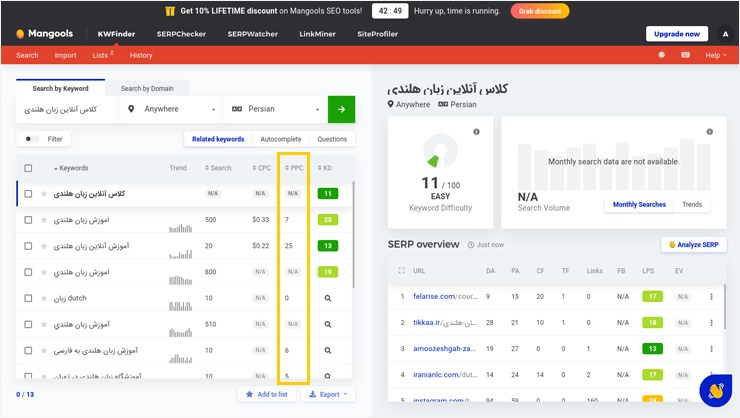Check difficulty magnifier for 510 search row
The width and height of the screenshot is (740, 418).
point(328,325)
